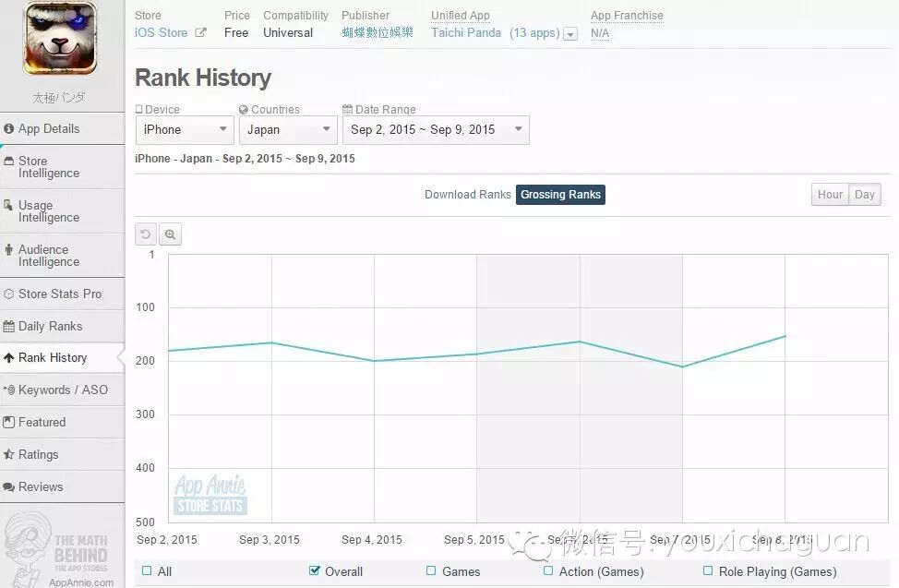The image size is (899, 588).
Task: Uncheck the Overall checkbox
Action: [x=315, y=571]
